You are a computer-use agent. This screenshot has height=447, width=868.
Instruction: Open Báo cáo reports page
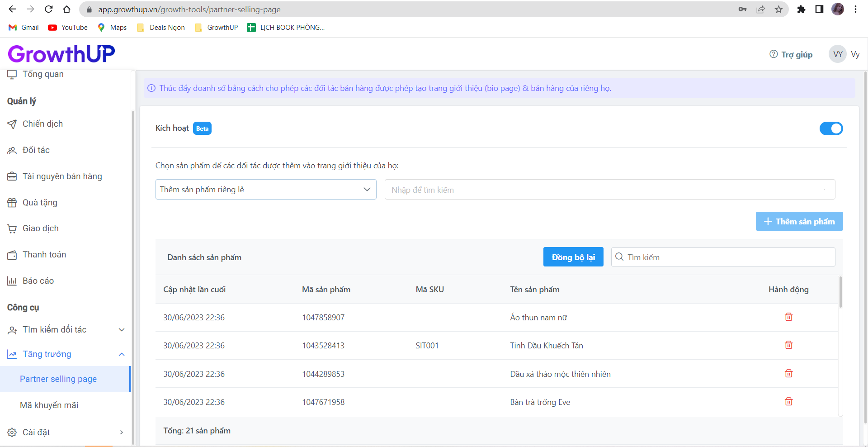click(x=38, y=281)
